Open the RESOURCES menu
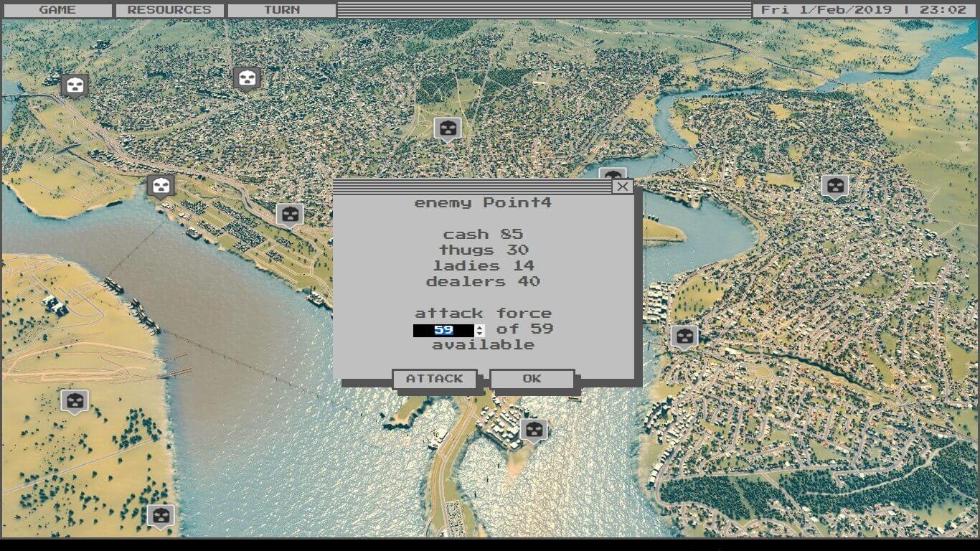The width and height of the screenshot is (980, 551). click(x=169, y=10)
